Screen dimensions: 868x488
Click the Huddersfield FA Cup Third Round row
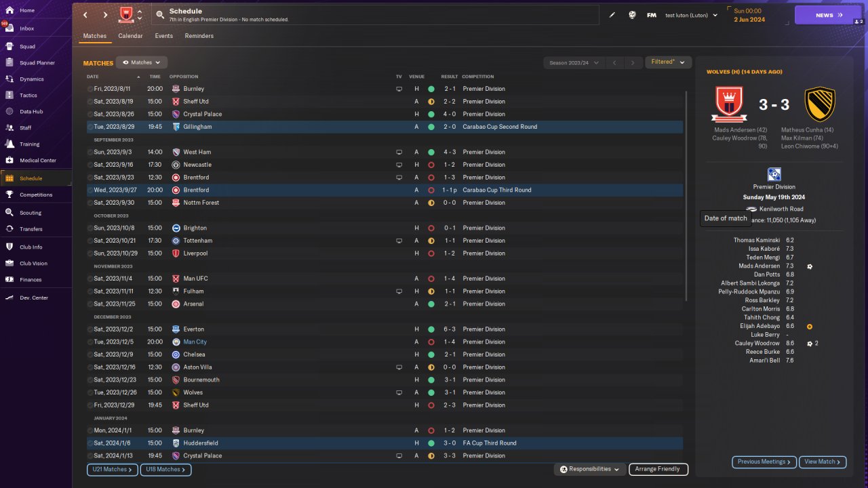384,443
